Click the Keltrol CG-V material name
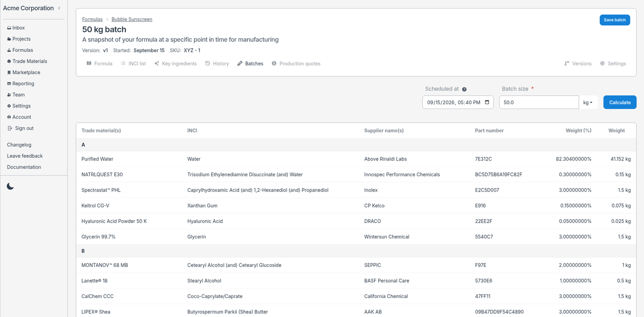Screen dimensions: 644x317 coord(96,206)
